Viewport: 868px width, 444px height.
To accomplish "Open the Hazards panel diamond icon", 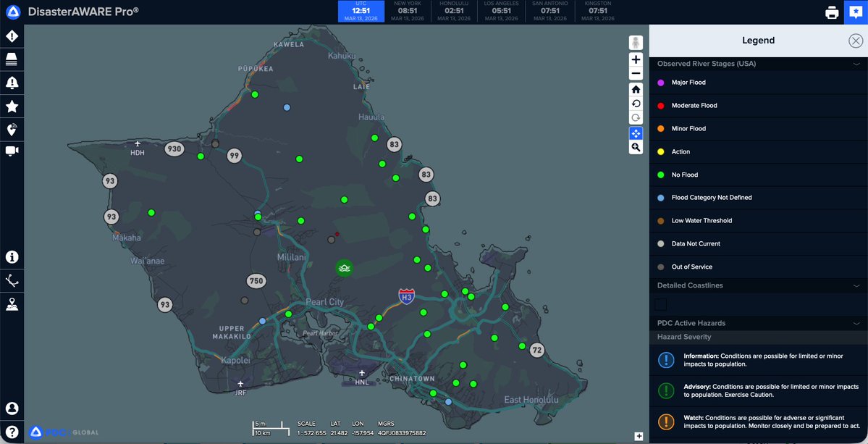I will [x=12, y=36].
